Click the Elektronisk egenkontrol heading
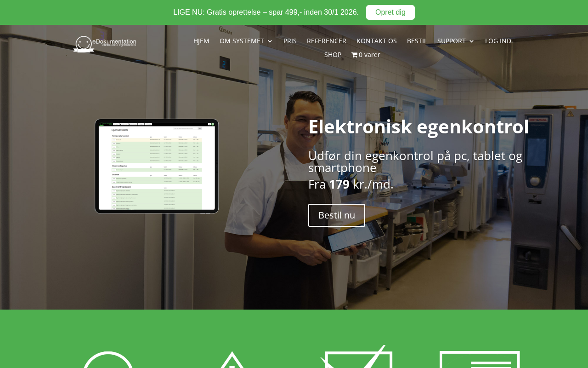 pyautogui.click(x=418, y=127)
